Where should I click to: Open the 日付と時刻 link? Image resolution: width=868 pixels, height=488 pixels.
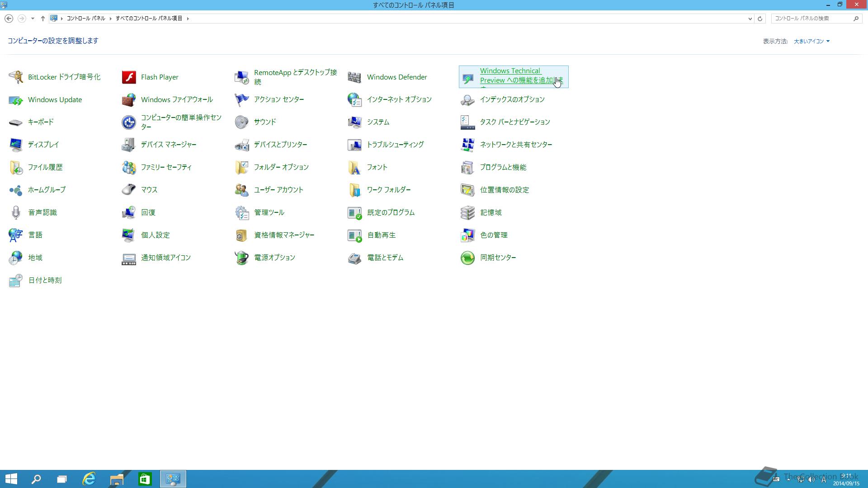[45, 280]
